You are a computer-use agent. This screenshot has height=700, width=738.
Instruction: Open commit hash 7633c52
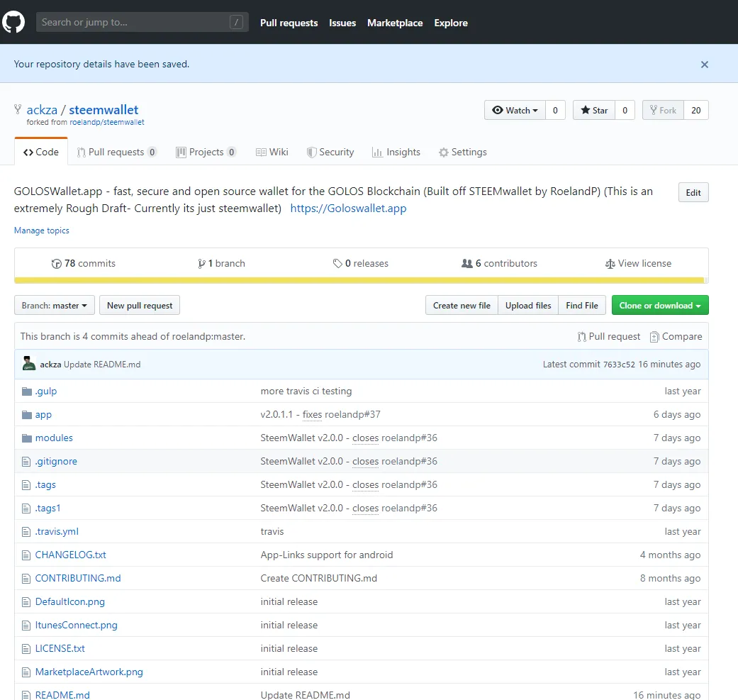coord(619,365)
